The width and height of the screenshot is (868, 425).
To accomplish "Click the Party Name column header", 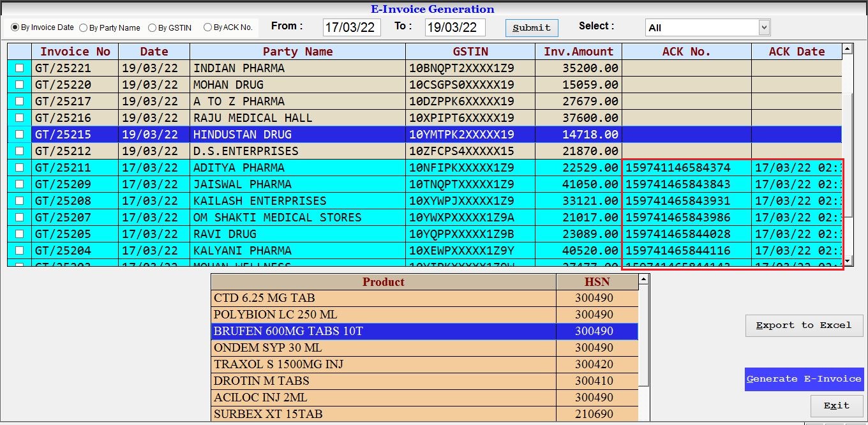I will pos(298,52).
